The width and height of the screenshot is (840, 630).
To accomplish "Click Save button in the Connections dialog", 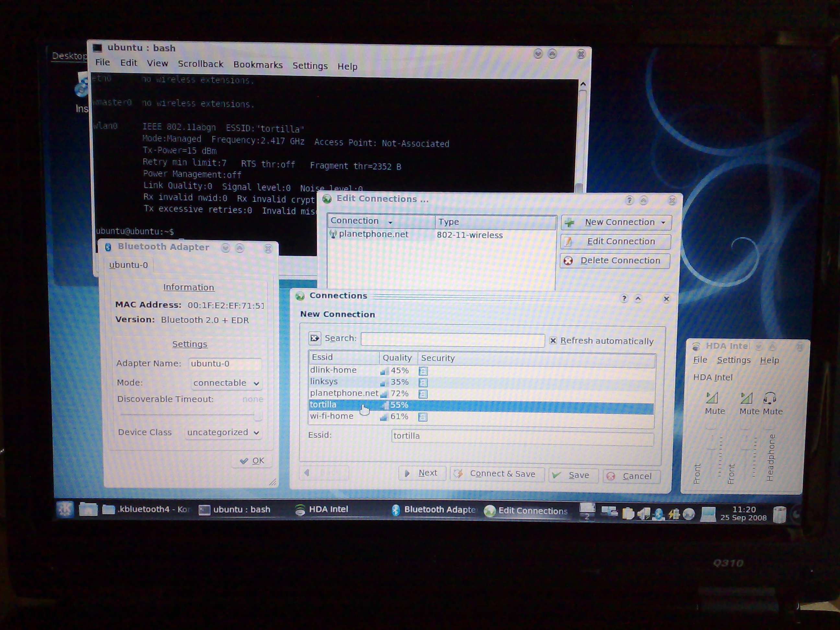I will 573,475.
